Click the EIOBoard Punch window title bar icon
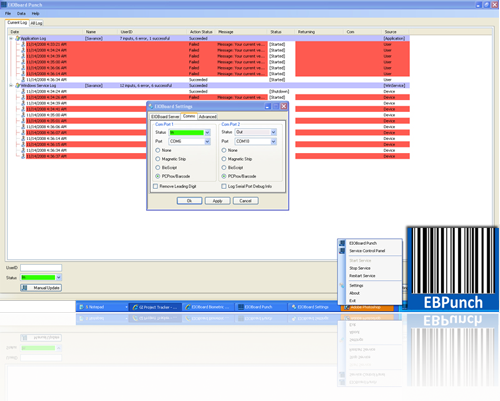This screenshot has width=500, height=401. click(4, 5)
